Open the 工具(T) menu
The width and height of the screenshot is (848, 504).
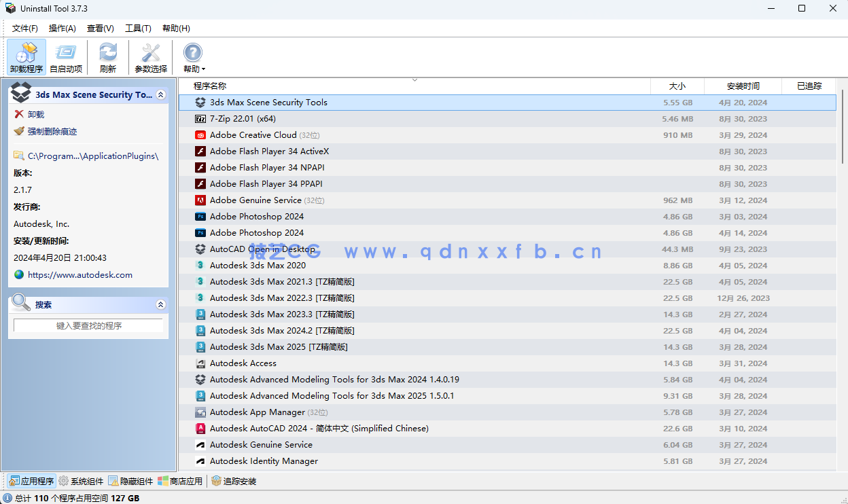(x=137, y=28)
